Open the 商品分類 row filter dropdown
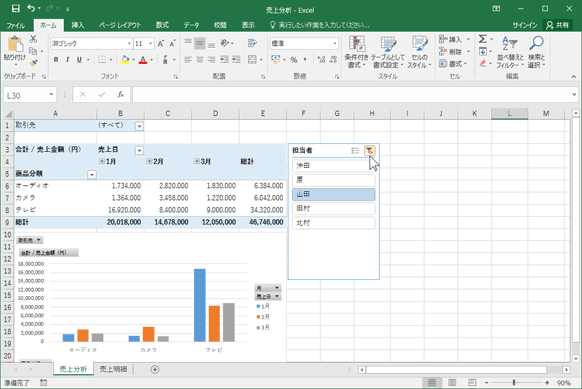582x389 pixels. point(92,175)
